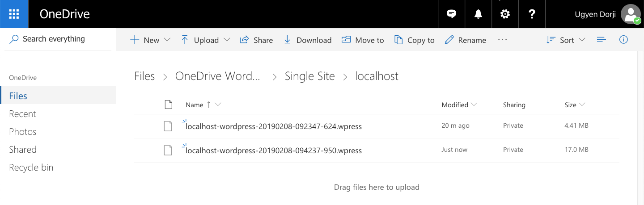
Task: Open the information details pane icon
Action: coord(623,40)
